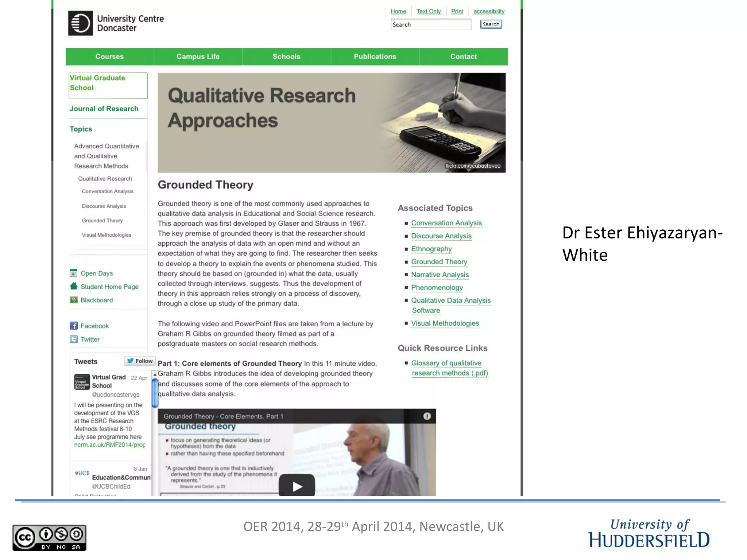Select Qualitative Research in sidebar tree
The image size is (747, 560).
pos(105,179)
